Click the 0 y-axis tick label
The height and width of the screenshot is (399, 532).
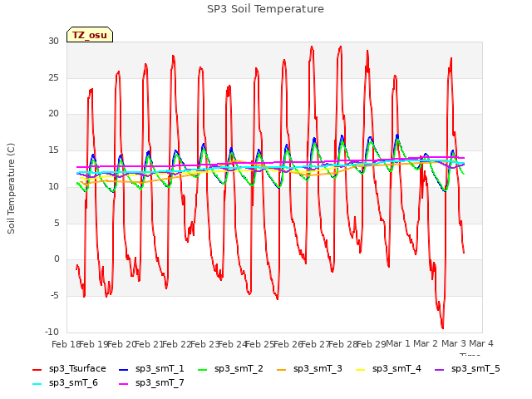[57, 259]
